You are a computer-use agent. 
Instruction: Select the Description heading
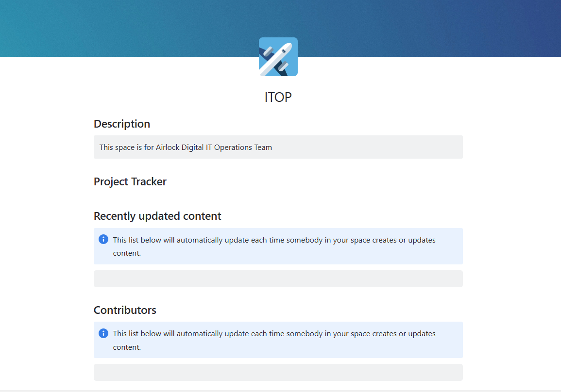(122, 124)
